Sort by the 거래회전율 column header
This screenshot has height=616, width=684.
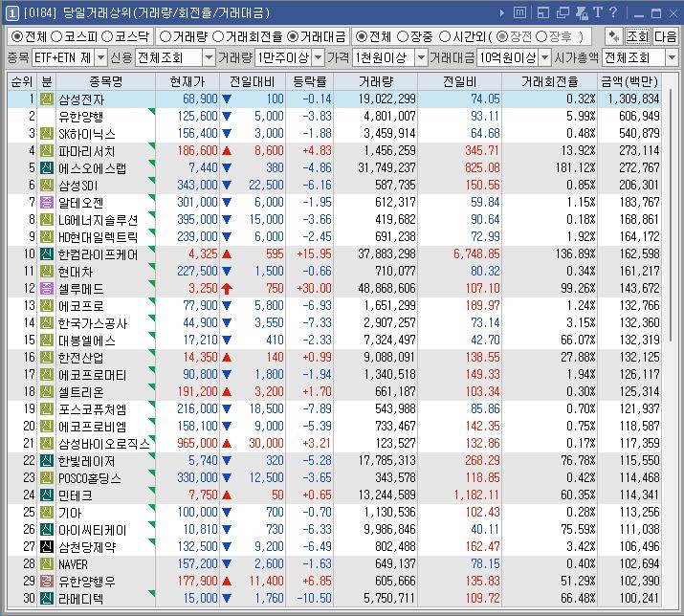pos(550,81)
